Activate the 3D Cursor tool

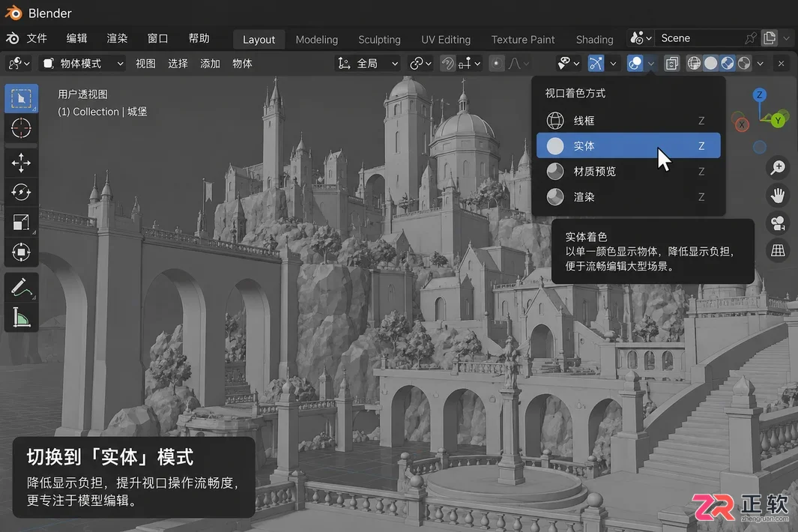click(22, 128)
